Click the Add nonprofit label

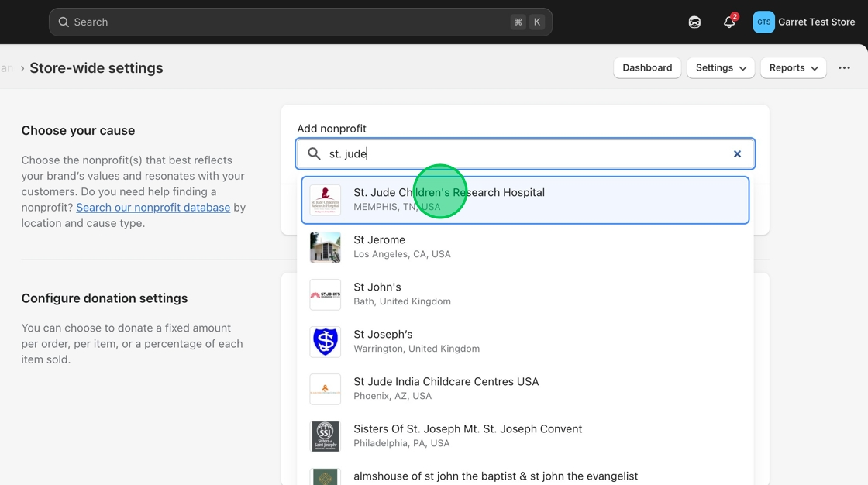[x=332, y=129]
